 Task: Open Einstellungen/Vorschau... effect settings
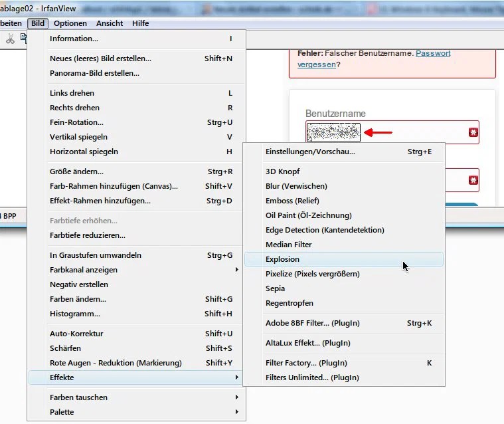pos(344,152)
